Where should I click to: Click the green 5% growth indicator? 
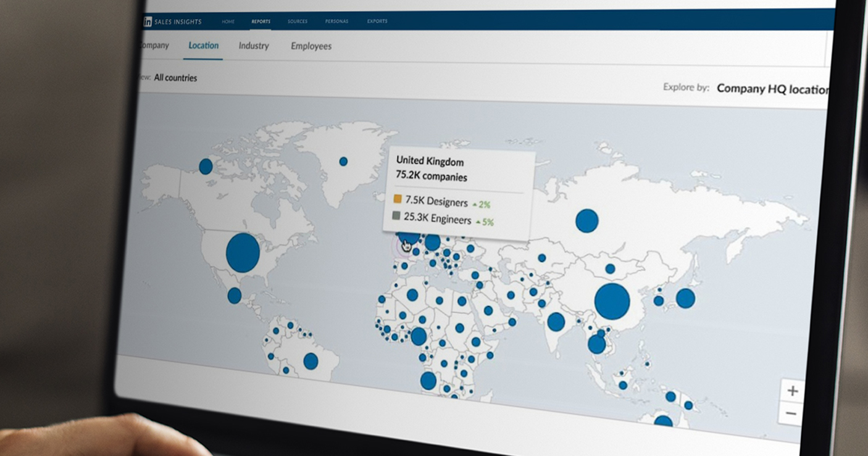click(x=485, y=222)
